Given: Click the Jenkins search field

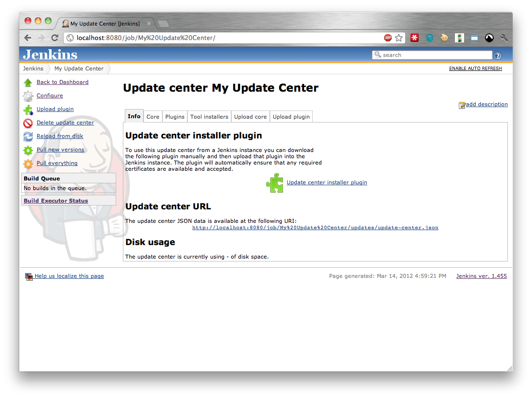Looking at the screenshot, I should (x=432, y=55).
